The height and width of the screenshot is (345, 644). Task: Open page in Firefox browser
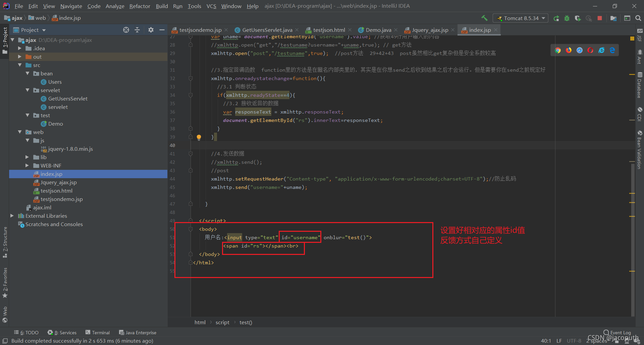click(569, 50)
